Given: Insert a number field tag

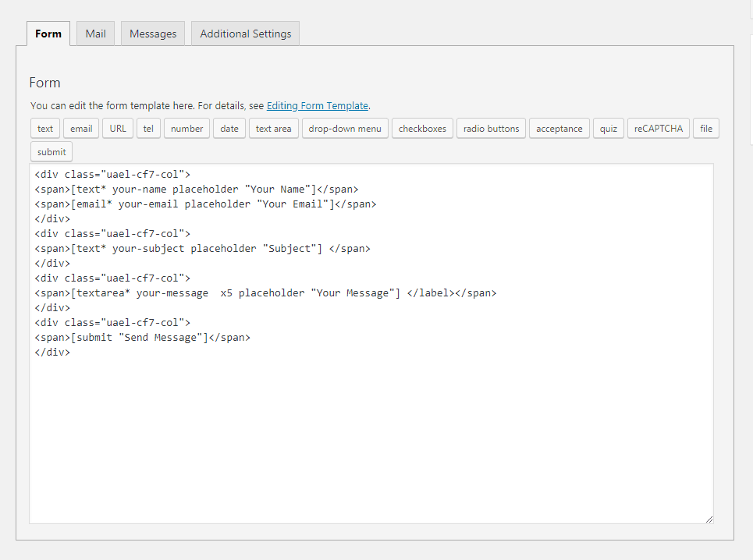Looking at the screenshot, I should [186, 129].
